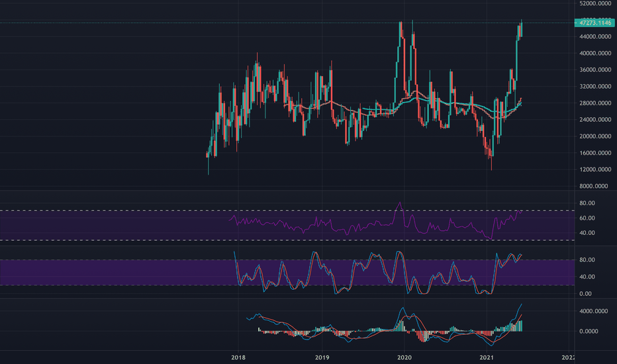Image resolution: width=617 pixels, height=364 pixels.
Task: Click the 20000.0000 price axis value
Action: coord(595,136)
